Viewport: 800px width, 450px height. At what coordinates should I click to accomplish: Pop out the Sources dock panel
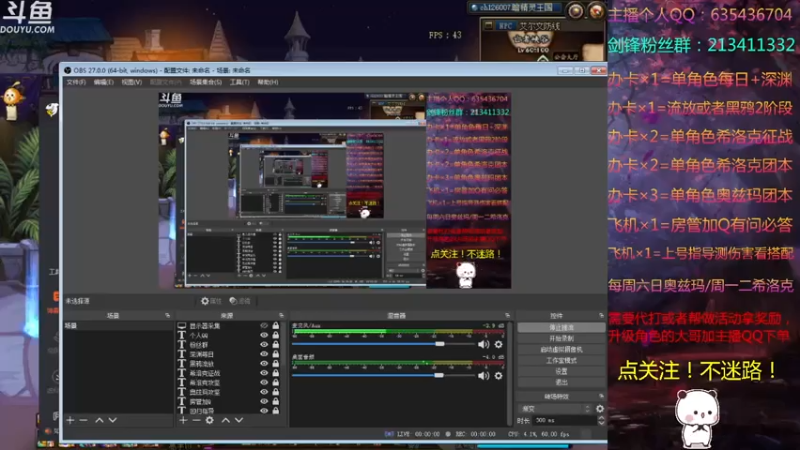pyautogui.click(x=281, y=315)
